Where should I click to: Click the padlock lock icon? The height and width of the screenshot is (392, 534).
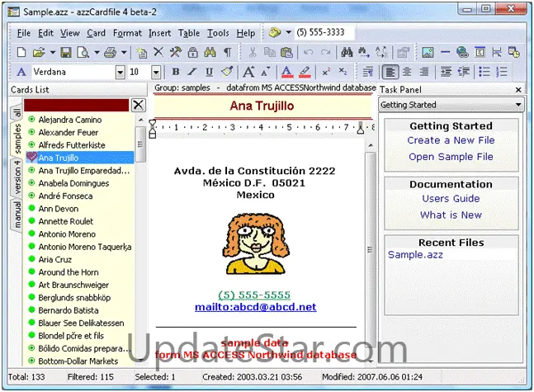coord(193,52)
